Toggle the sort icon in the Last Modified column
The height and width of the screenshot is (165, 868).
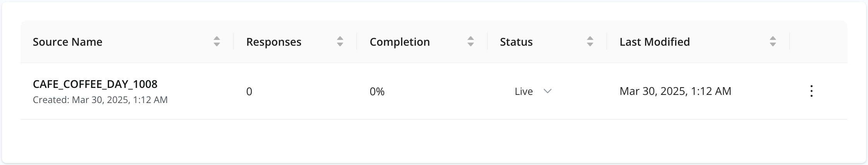[773, 41]
